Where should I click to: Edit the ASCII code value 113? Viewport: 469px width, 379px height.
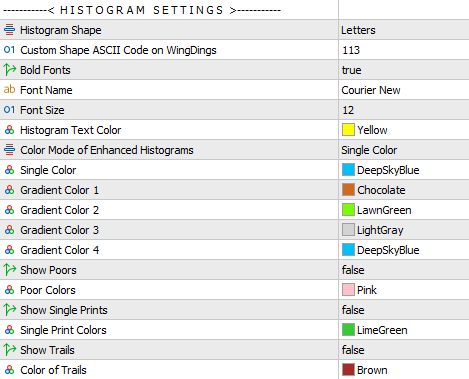[x=351, y=50]
